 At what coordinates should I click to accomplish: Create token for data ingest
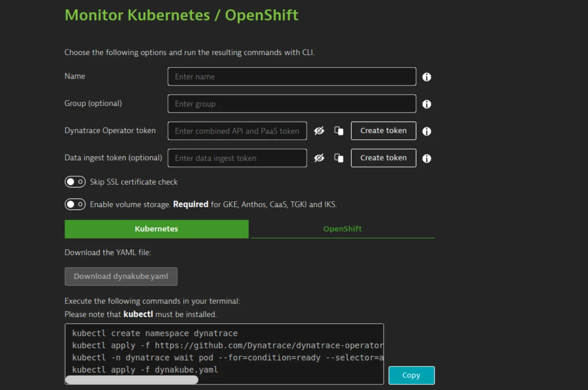click(383, 158)
